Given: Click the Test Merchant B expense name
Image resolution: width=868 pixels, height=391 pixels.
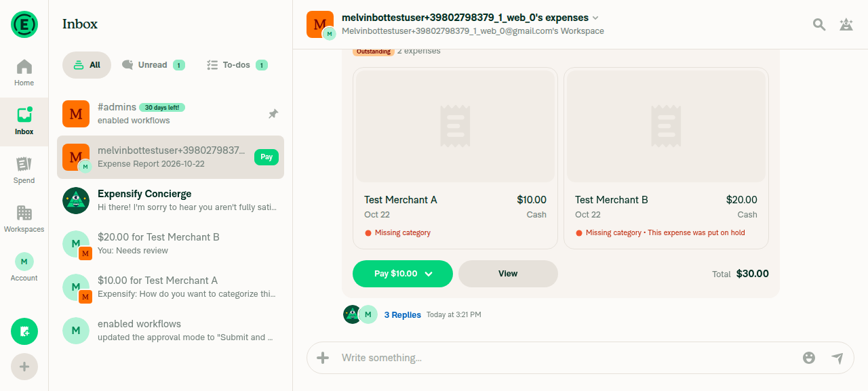Looking at the screenshot, I should coord(612,200).
